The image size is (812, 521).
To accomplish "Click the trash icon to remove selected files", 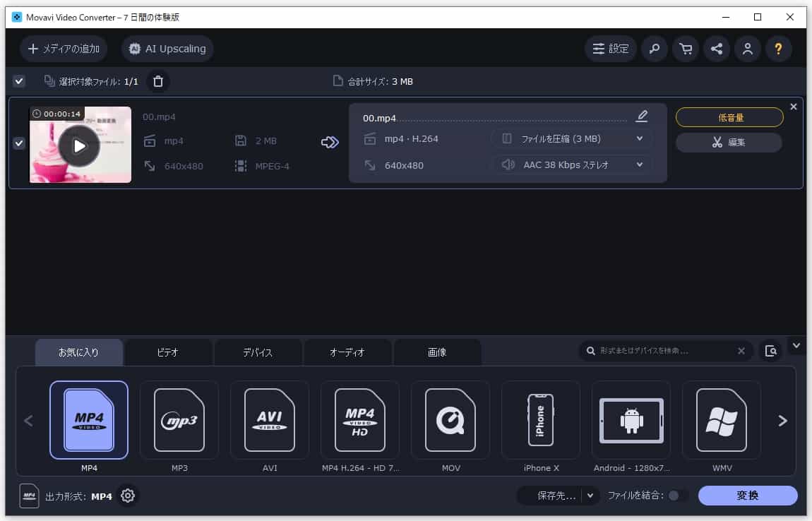I will 157,81.
